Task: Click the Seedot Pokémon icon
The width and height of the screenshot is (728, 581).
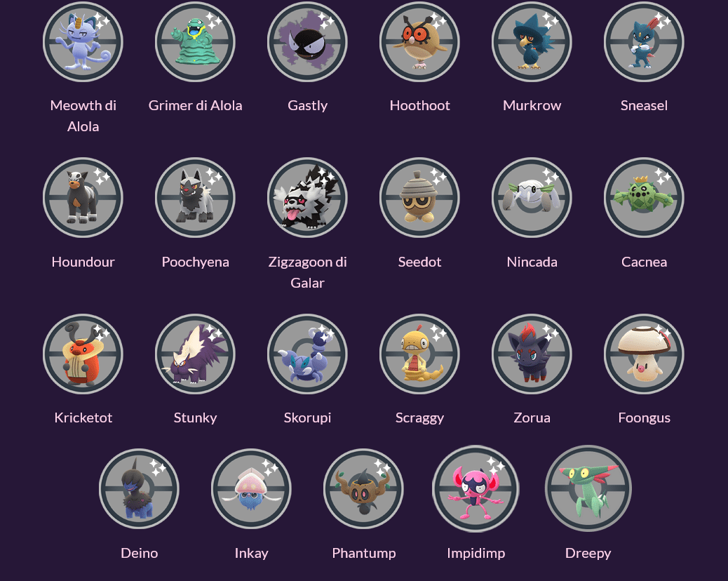Action: 419,198
